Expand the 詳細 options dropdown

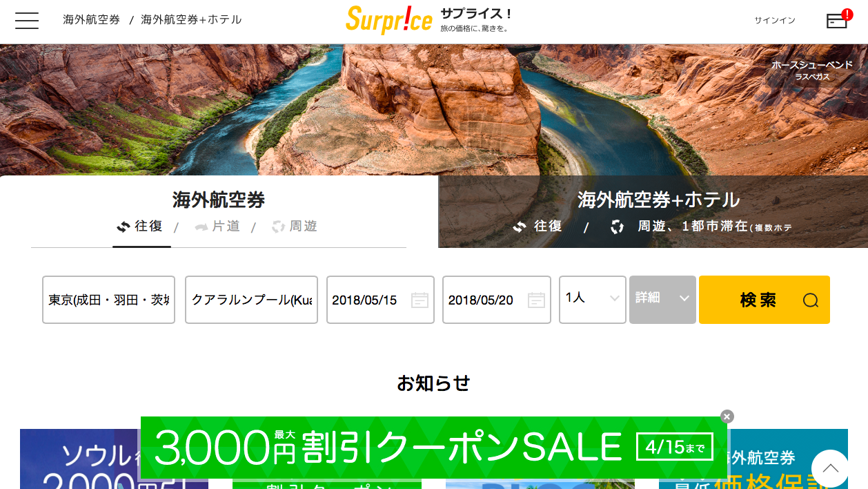(x=662, y=300)
